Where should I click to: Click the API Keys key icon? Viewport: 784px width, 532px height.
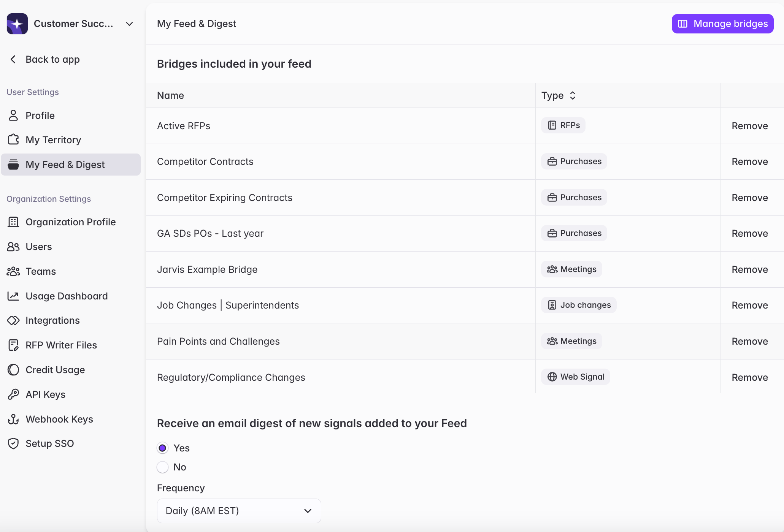pyautogui.click(x=13, y=394)
